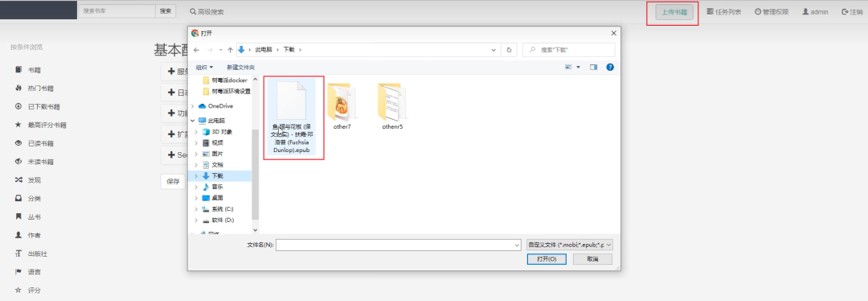Open 高级搜索 advanced search link
The image size is (868, 301).
tap(207, 11)
